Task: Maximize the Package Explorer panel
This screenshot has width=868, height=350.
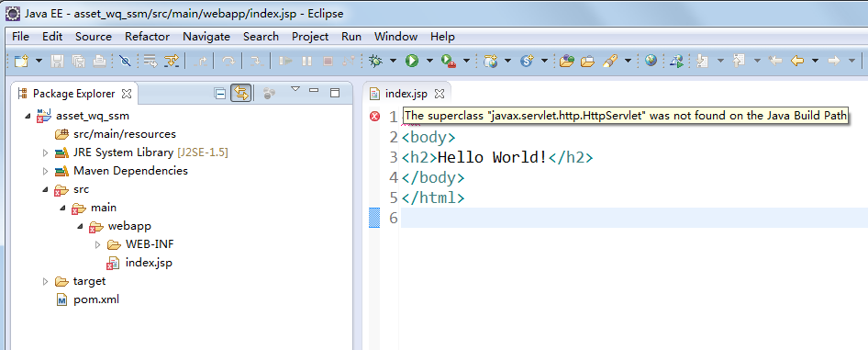Action: tap(335, 93)
